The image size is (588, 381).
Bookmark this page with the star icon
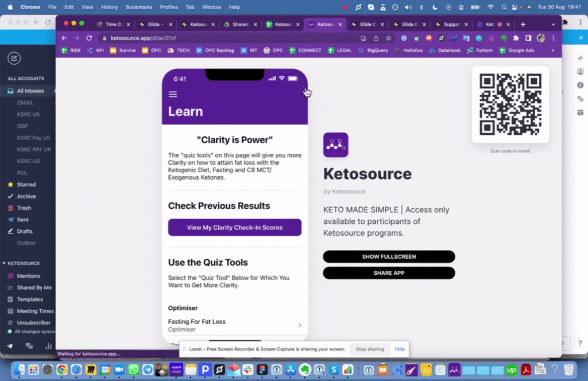389,38
